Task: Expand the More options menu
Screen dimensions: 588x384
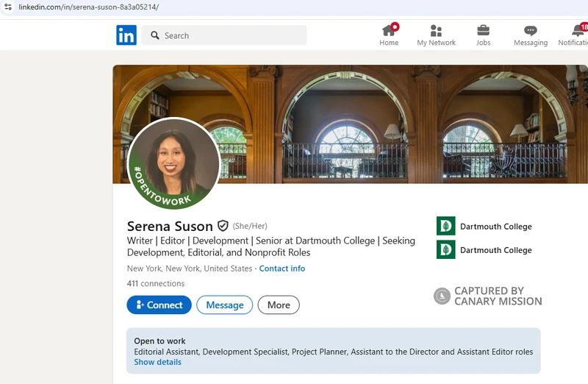Action: pos(279,305)
